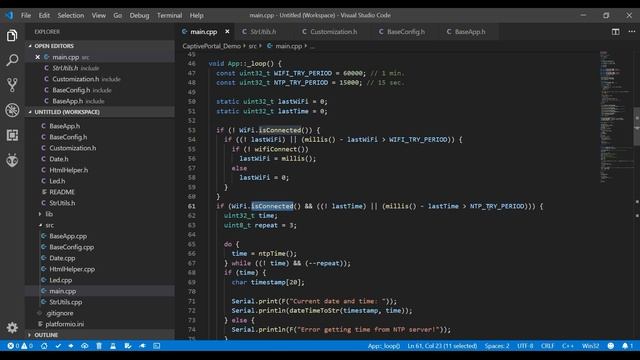Open the PlatformIO Serial Monitor plug icon
This screenshot has width=640, height=360.
coord(142,346)
